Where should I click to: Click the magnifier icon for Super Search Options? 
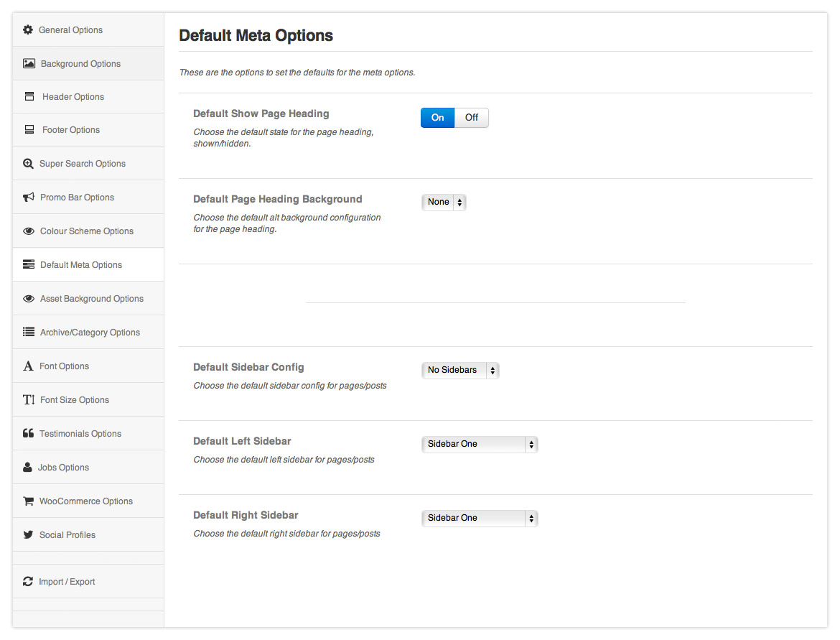click(x=28, y=164)
